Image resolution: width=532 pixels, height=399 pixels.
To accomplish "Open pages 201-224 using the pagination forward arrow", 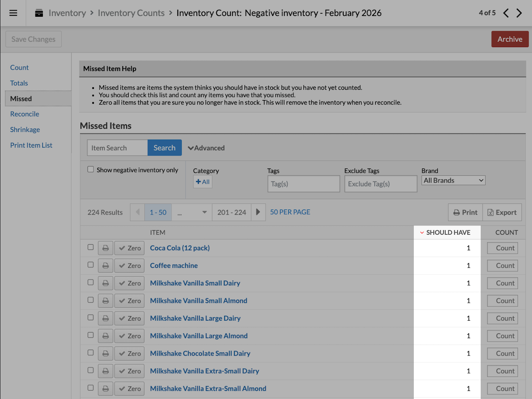I will tap(258, 212).
